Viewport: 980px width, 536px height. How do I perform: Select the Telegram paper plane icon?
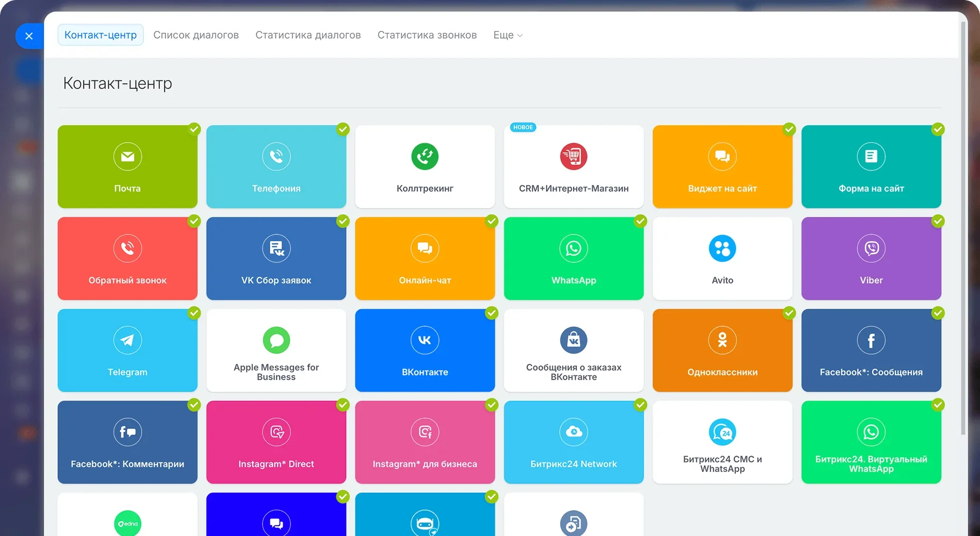click(x=127, y=340)
